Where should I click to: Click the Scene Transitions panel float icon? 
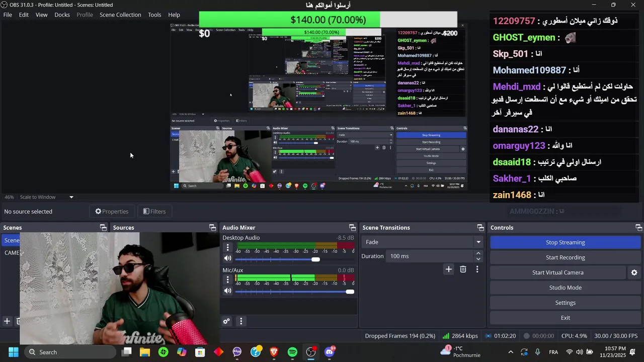(480, 228)
